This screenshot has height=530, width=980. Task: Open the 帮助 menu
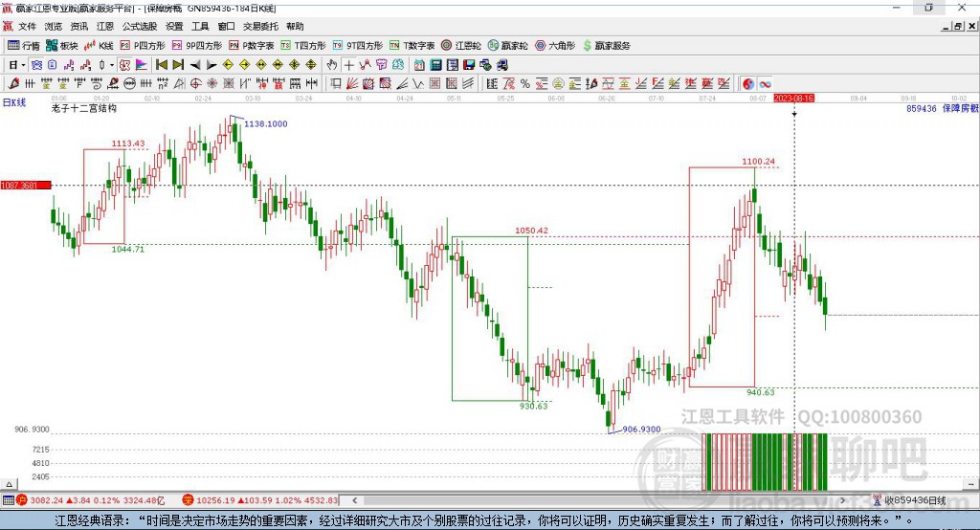295,26
